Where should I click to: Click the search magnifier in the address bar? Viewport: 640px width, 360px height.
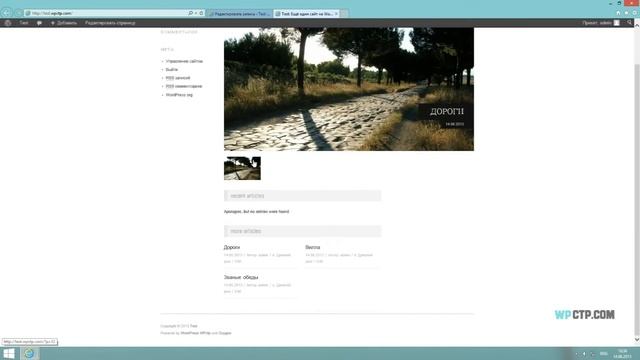pyautogui.click(x=190, y=13)
